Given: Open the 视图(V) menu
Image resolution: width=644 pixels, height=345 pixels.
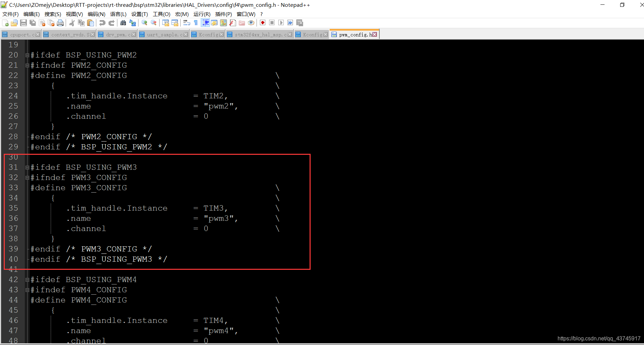Looking at the screenshot, I should [74, 14].
